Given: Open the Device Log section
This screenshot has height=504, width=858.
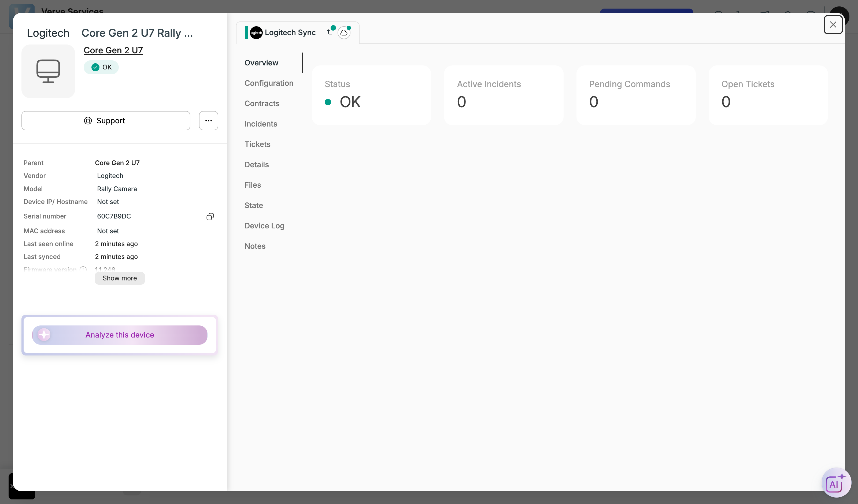Looking at the screenshot, I should pos(264,226).
